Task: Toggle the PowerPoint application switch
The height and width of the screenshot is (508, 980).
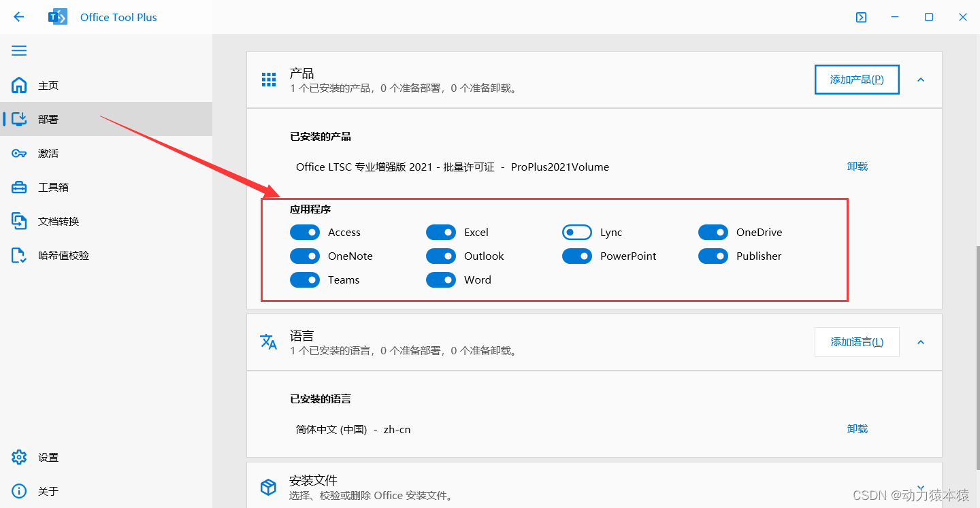Action: pos(577,256)
